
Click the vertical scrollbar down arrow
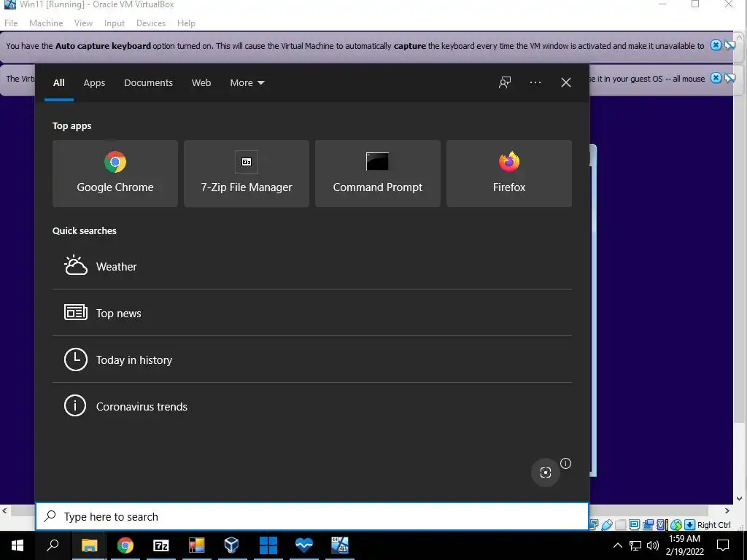click(739, 499)
